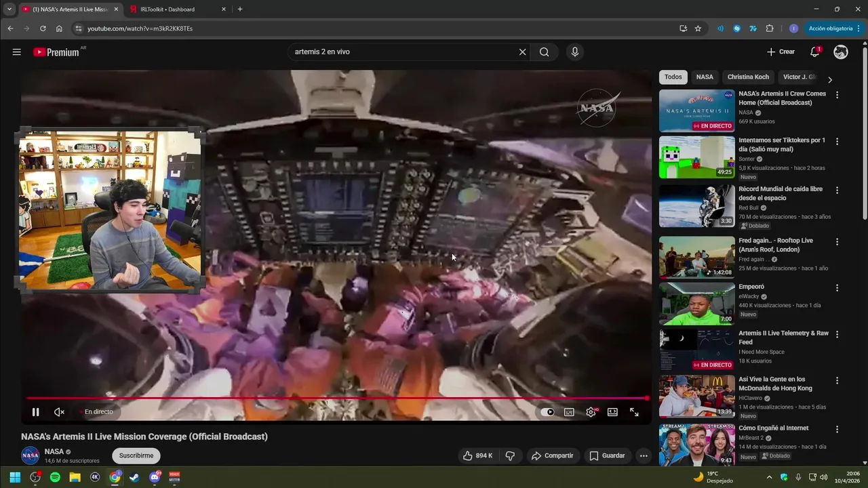Open File Explorer from the taskbar
The image size is (868, 488).
pos(75,477)
